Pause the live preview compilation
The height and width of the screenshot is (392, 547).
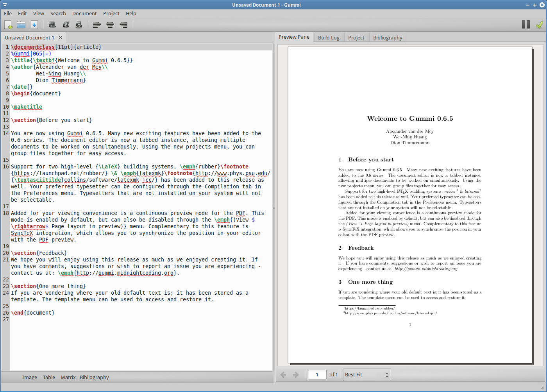(x=526, y=25)
